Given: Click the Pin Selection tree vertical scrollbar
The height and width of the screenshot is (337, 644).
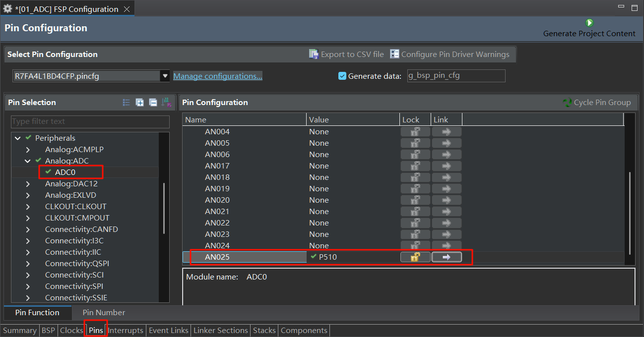Looking at the screenshot, I should 164,208.
